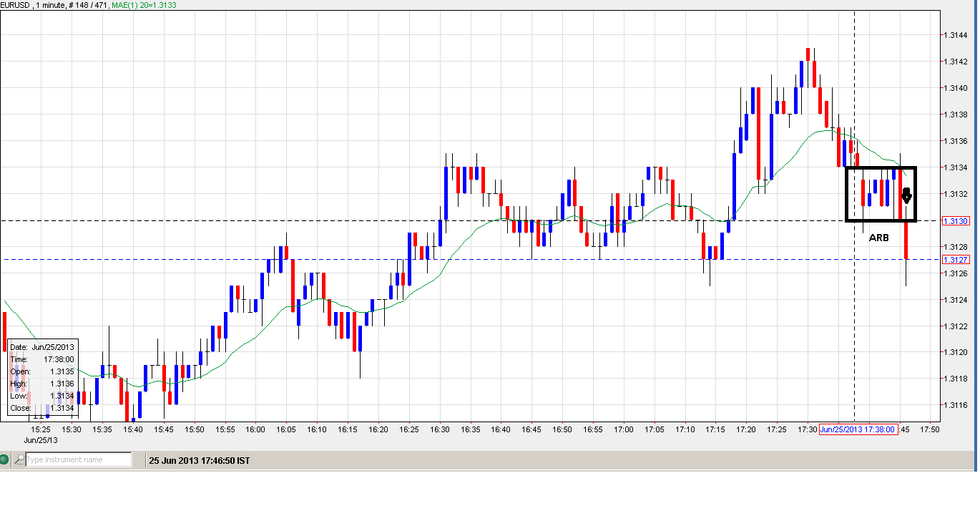Click the Open 1.3135 value in data box
The width and height of the screenshot is (980, 521).
pos(61,371)
